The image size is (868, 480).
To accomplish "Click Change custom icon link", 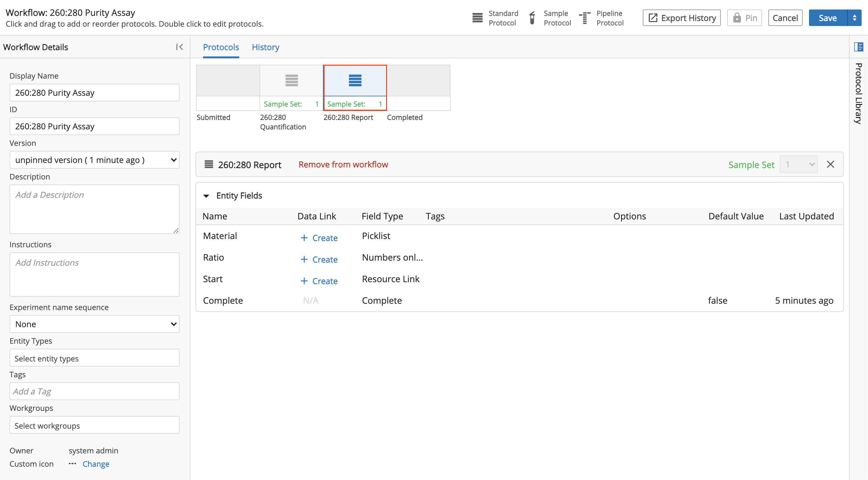I will click(x=96, y=464).
